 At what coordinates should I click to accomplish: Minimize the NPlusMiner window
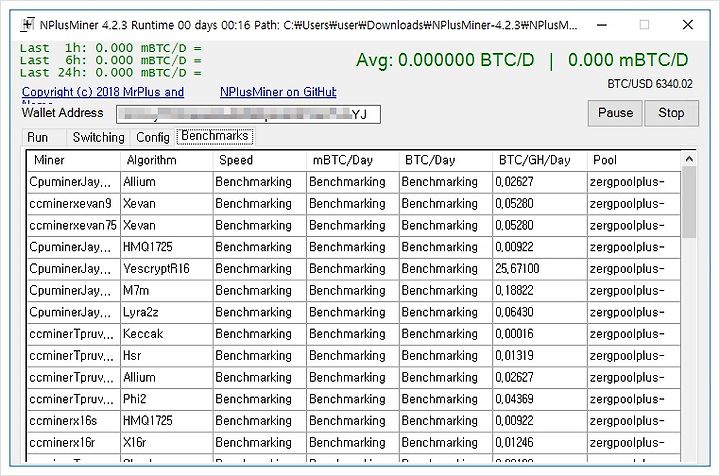(602, 25)
